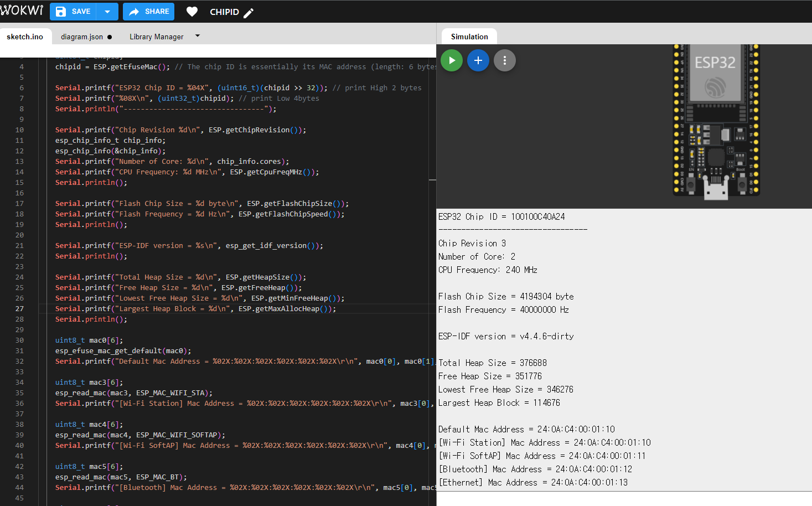Click the ESP_MAC_BT code line

click(x=121, y=477)
